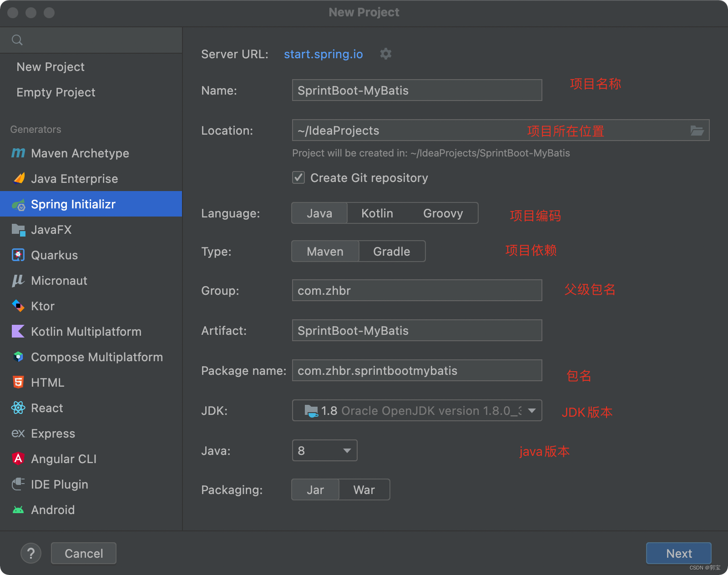
Task: Select War packaging
Action: click(x=364, y=489)
